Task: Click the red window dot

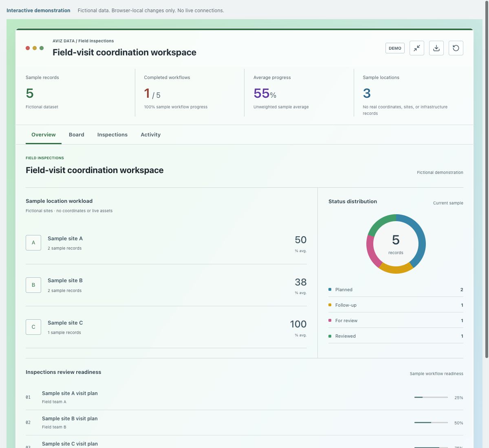Action: tap(28, 48)
